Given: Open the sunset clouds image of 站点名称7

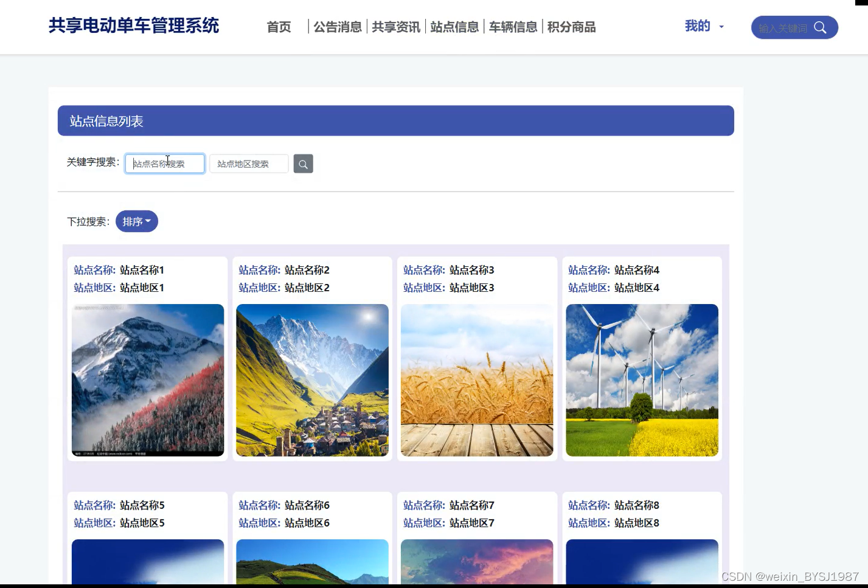Looking at the screenshot, I should pos(477,562).
